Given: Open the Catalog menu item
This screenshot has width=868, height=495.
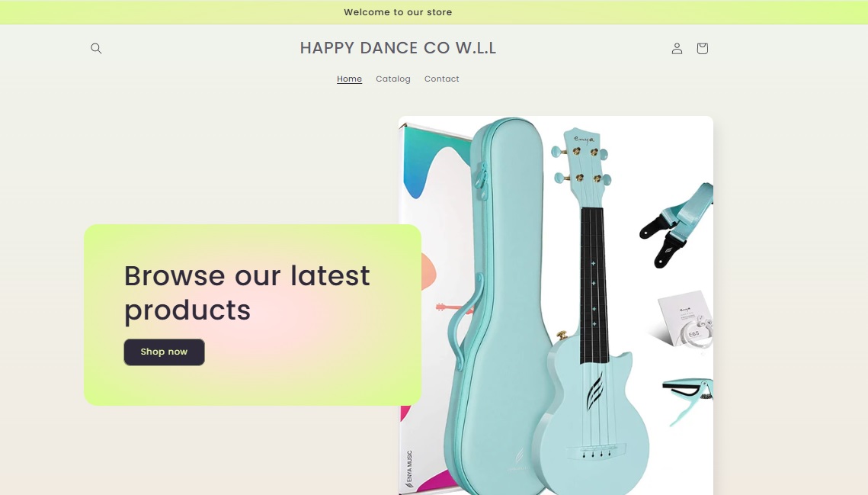Looking at the screenshot, I should (393, 79).
